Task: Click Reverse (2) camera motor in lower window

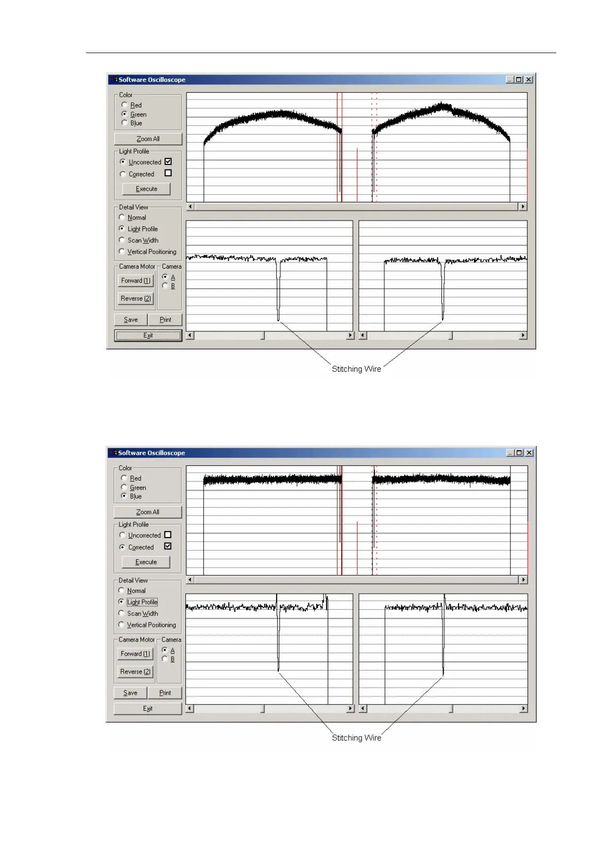Action: click(x=135, y=672)
